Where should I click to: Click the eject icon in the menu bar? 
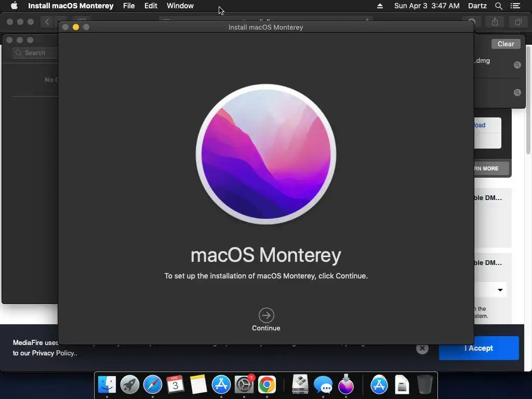point(380,6)
